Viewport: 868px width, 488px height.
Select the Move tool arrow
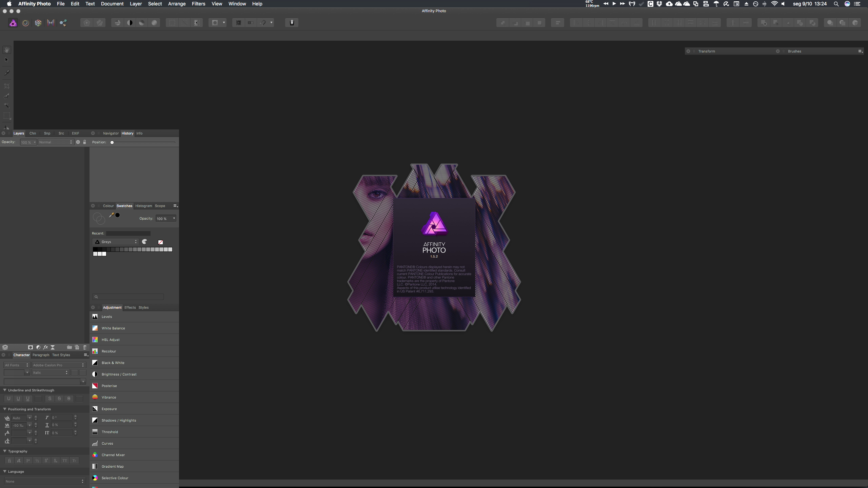(6, 60)
